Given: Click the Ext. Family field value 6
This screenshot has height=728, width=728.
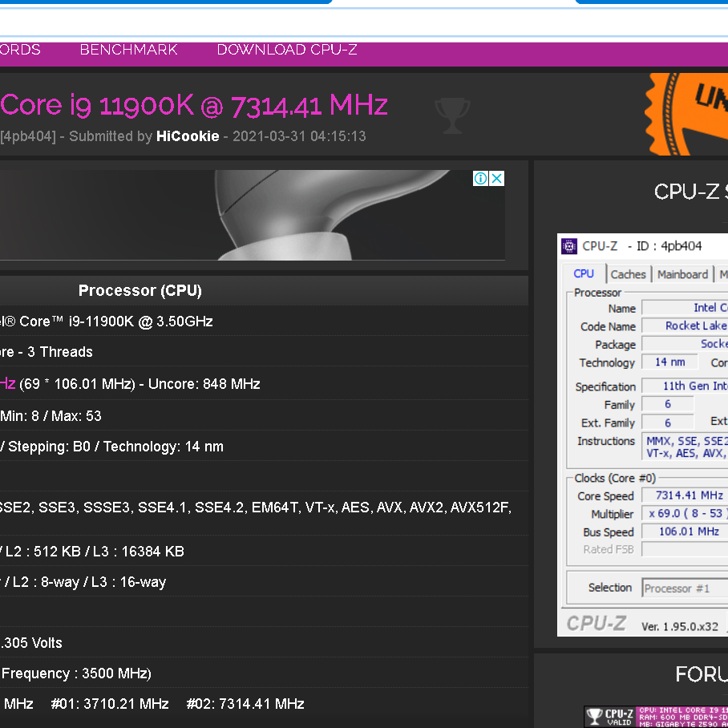Looking at the screenshot, I should (x=668, y=423).
